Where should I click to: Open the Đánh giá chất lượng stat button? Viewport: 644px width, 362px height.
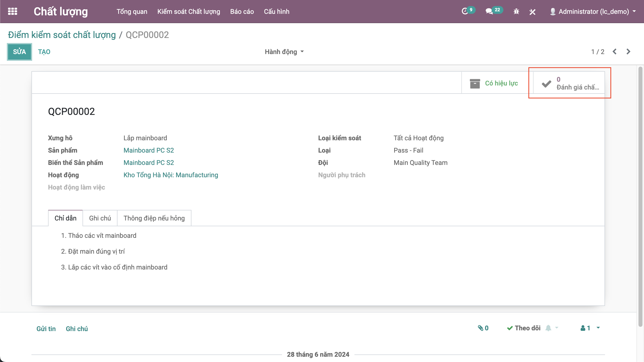(569, 83)
